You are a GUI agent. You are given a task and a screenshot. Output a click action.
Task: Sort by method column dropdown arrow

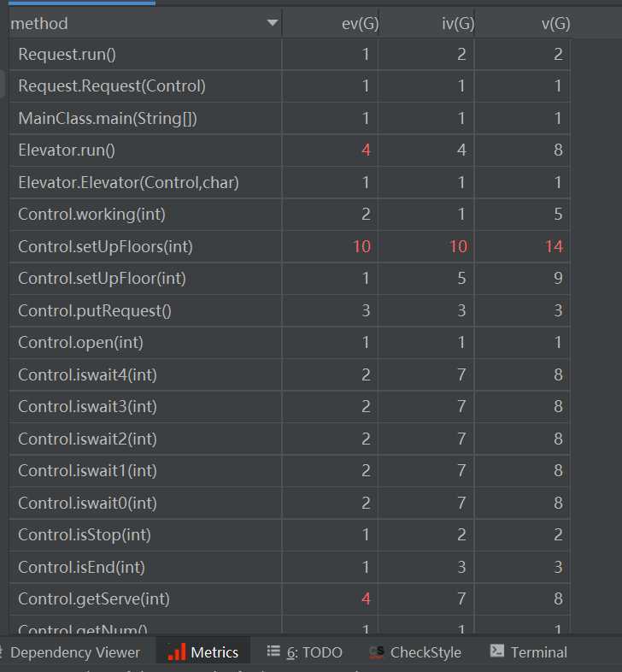click(272, 23)
